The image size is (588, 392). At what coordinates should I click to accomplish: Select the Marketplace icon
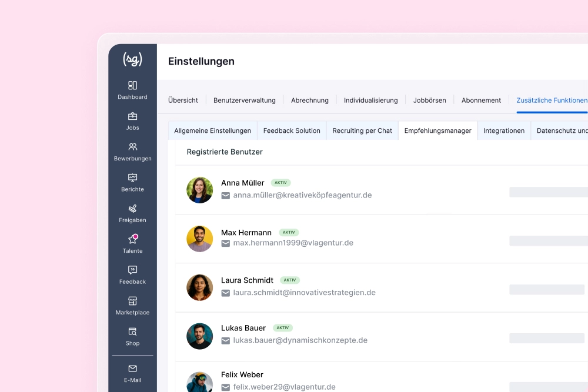(132, 304)
